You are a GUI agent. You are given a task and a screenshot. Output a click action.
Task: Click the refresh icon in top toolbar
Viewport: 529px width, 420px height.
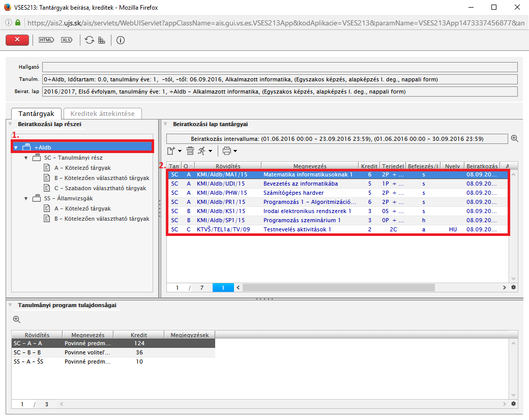(90, 40)
